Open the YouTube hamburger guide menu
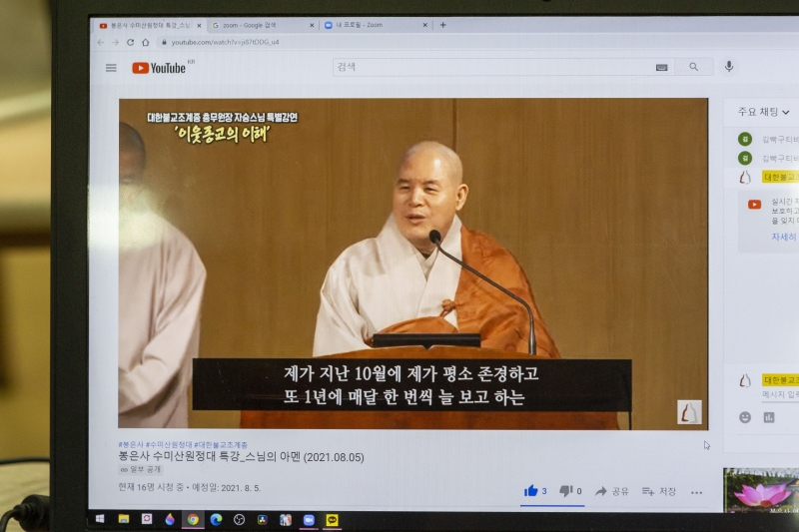The image size is (799, 532). click(111, 68)
